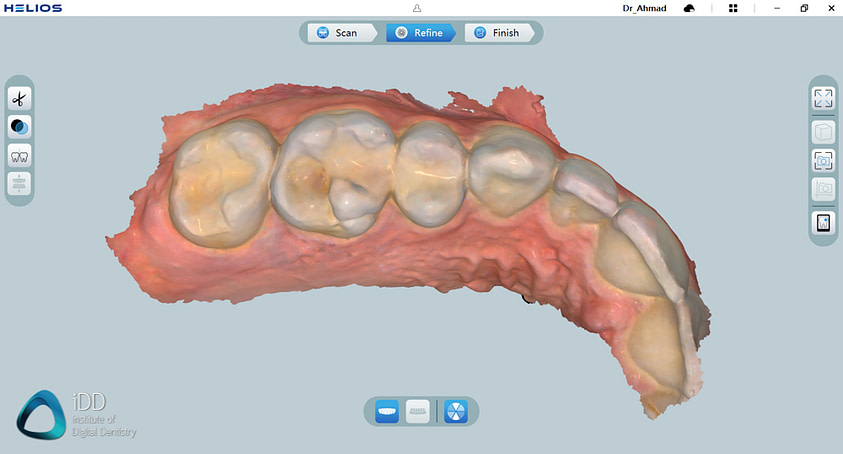Toggle the lower jaw view button
The height and width of the screenshot is (454, 843).
point(418,410)
